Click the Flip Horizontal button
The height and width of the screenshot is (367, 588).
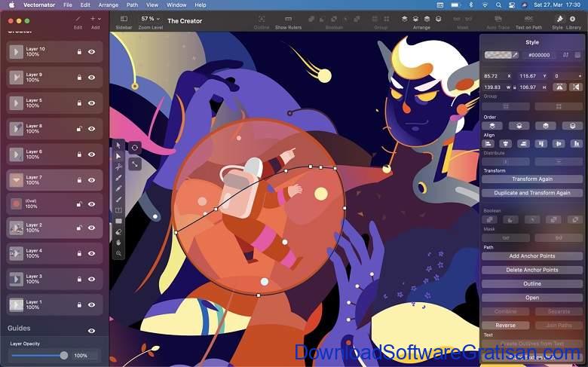[x=559, y=87]
